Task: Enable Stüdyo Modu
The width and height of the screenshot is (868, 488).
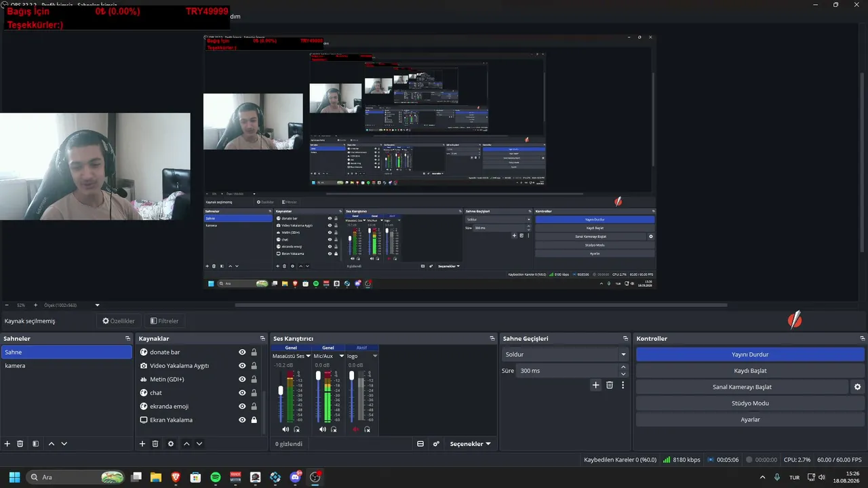Action: point(750,403)
